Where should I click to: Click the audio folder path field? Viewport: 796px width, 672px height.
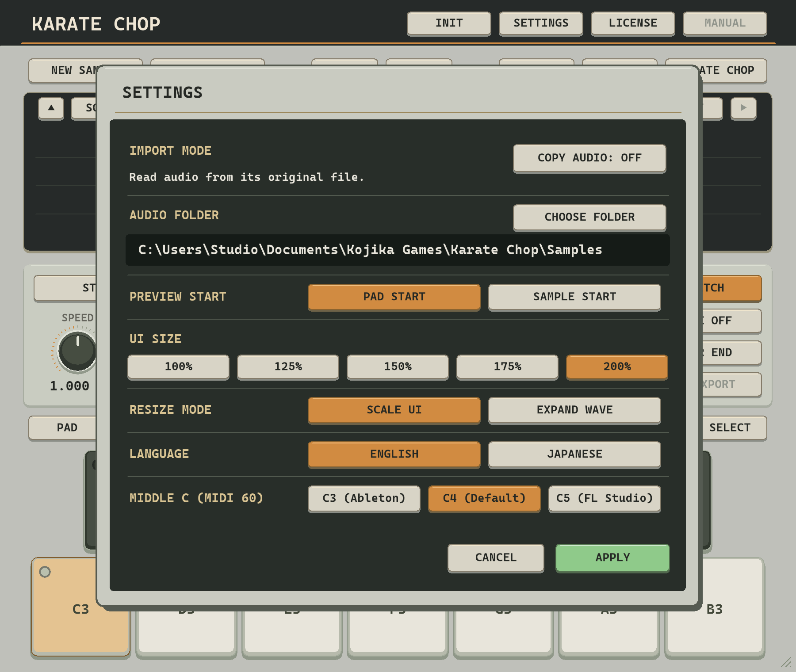pyautogui.click(x=398, y=250)
